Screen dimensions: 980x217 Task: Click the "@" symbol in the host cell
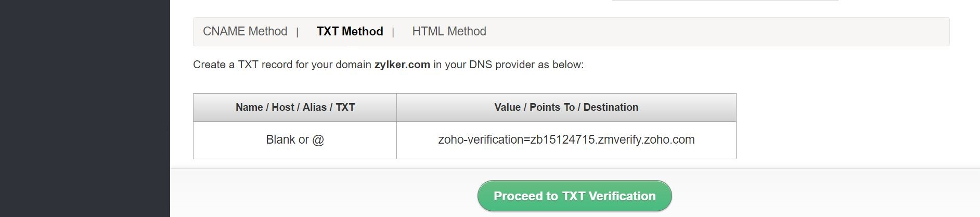click(318, 140)
